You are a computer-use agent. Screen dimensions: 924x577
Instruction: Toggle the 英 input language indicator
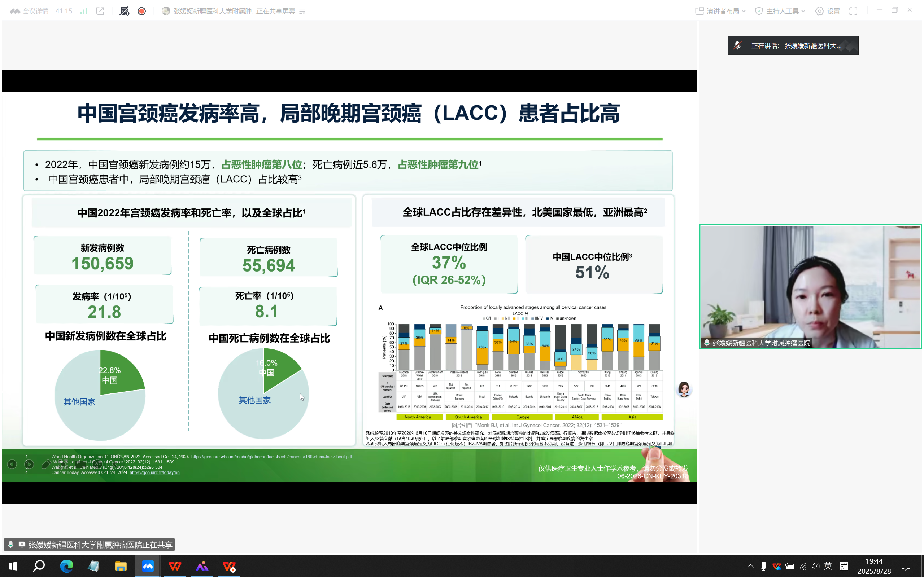(x=828, y=566)
